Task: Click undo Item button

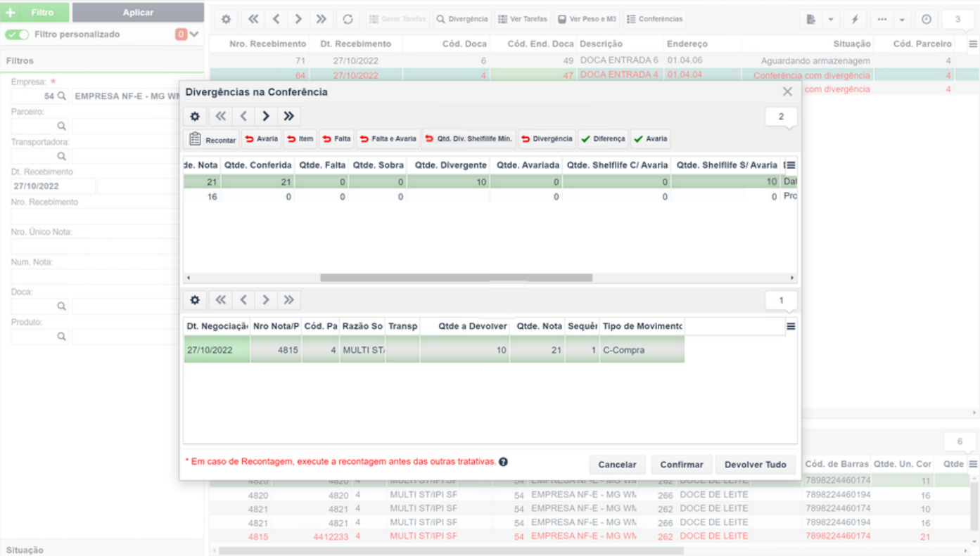Action: coord(300,139)
